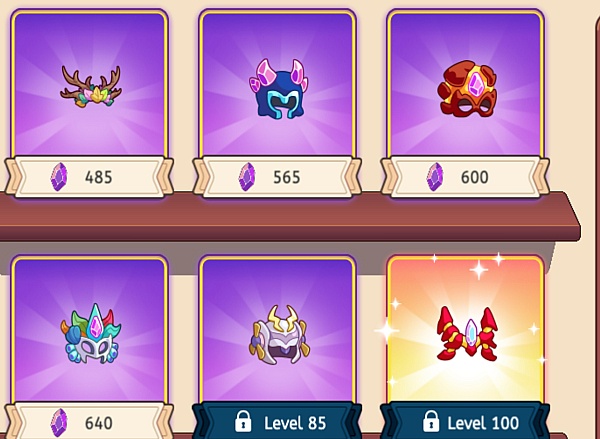Click the purple gem next to 600
This screenshot has width=600, height=439.
[435, 177]
